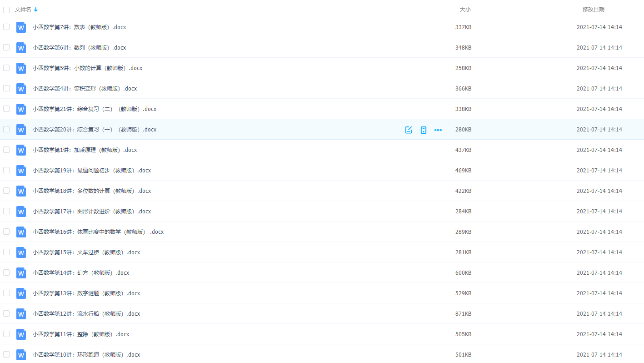Image resolution: width=644 pixels, height=363 pixels.
Task: Click Word icon for 第4讲：等积变形 file
Action: [x=21, y=89]
